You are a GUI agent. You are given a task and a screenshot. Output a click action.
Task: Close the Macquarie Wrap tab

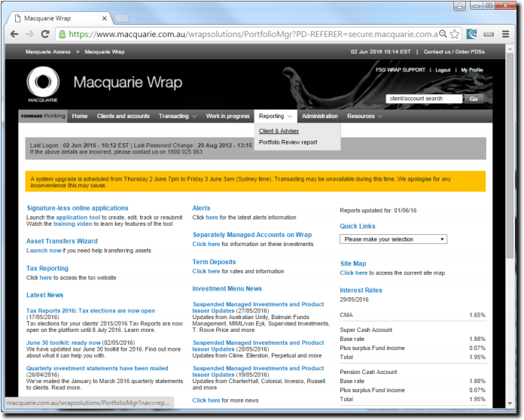tap(104, 18)
